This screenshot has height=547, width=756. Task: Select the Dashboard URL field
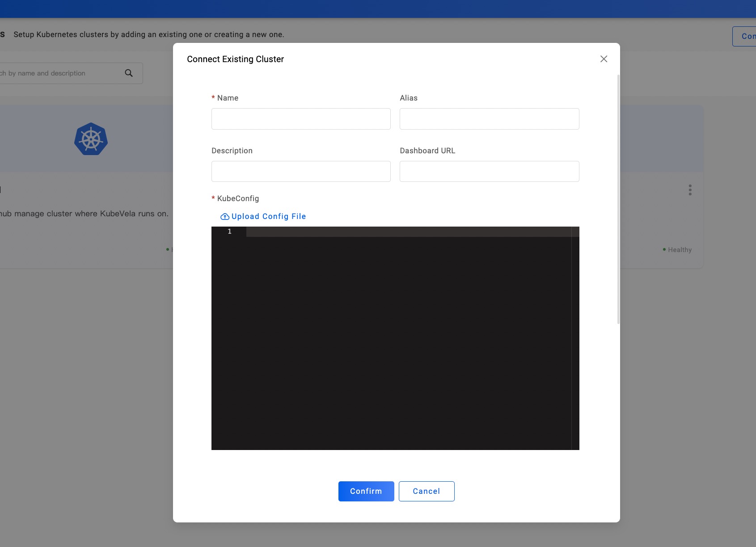click(x=489, y=172)
